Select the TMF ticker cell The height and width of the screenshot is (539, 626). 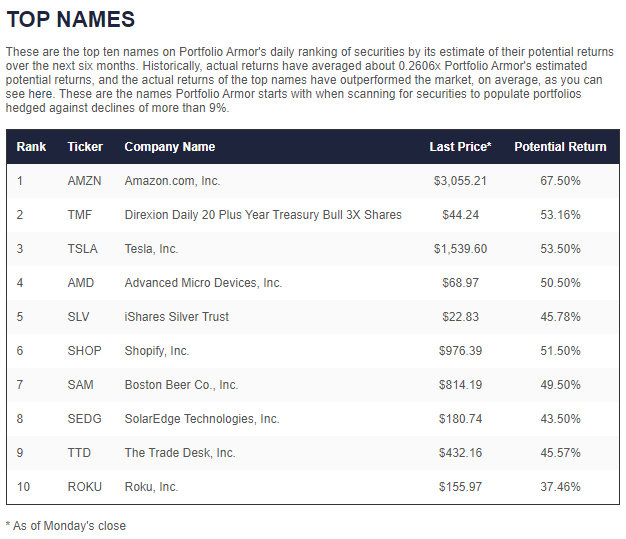(80, 215)
